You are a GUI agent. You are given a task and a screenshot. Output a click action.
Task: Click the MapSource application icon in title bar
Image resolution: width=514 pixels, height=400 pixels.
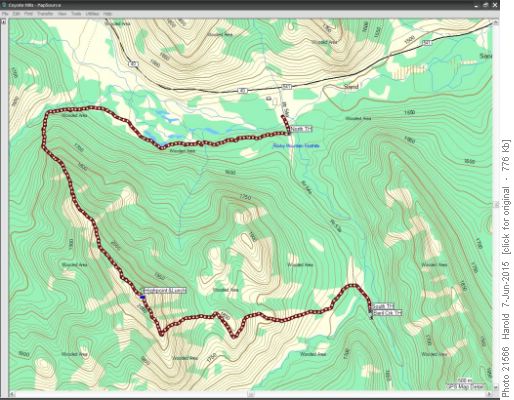[x=4, y=5]
